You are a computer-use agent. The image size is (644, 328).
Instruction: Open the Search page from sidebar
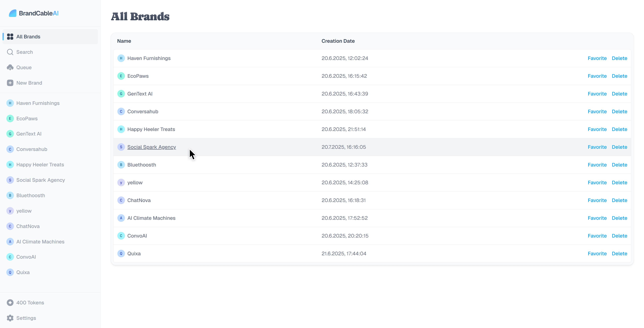click(50, 52)
